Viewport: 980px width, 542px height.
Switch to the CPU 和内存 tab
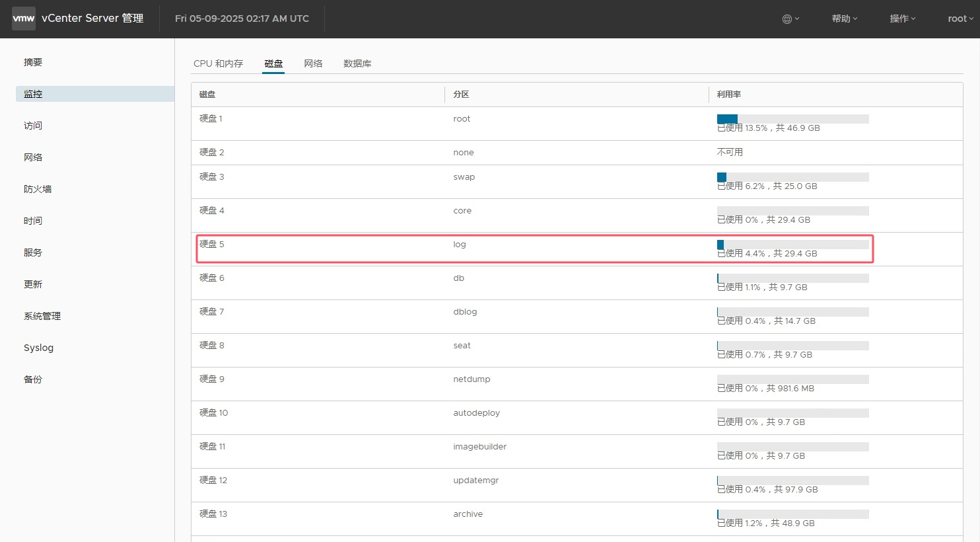coord(218,63)
